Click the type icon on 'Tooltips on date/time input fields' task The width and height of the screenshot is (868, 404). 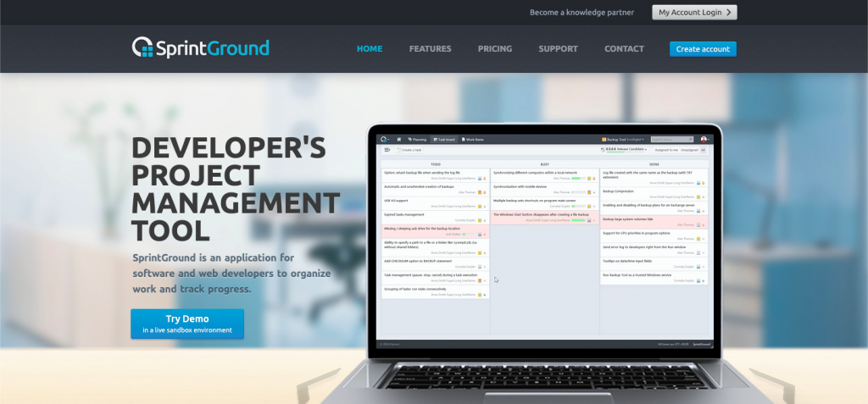coord(698,267)
